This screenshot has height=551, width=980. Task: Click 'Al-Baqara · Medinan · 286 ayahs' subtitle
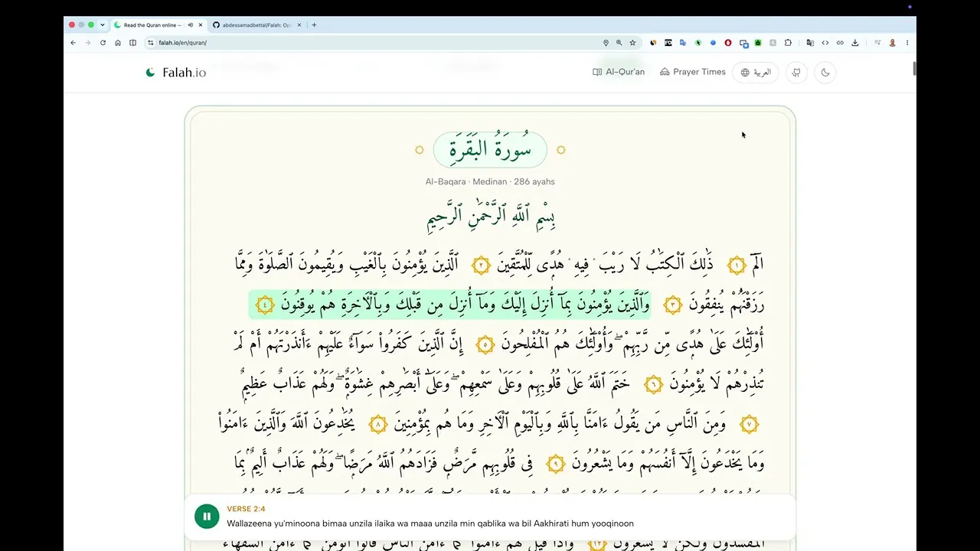pyautogui.click(x=490, y=182)
